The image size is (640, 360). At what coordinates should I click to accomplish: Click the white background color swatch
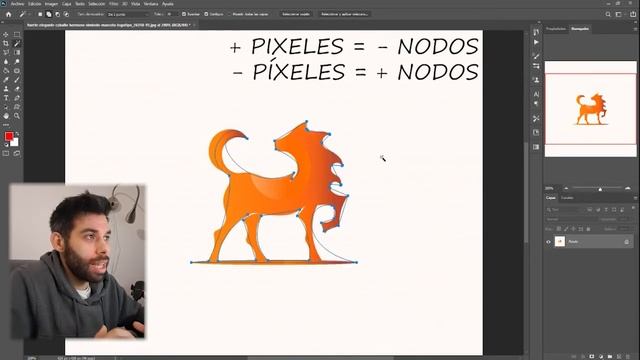(x=15, y=142)
